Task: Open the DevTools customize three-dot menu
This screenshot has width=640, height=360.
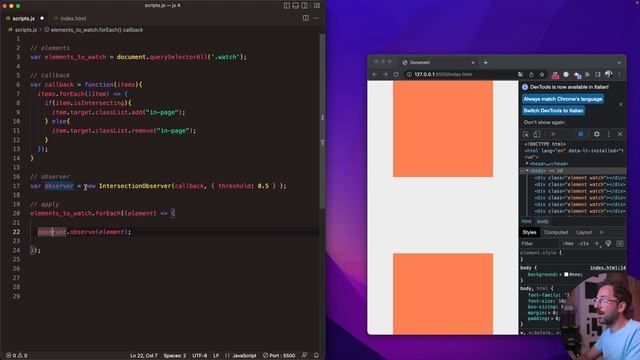Action: (x=609, y=134)
